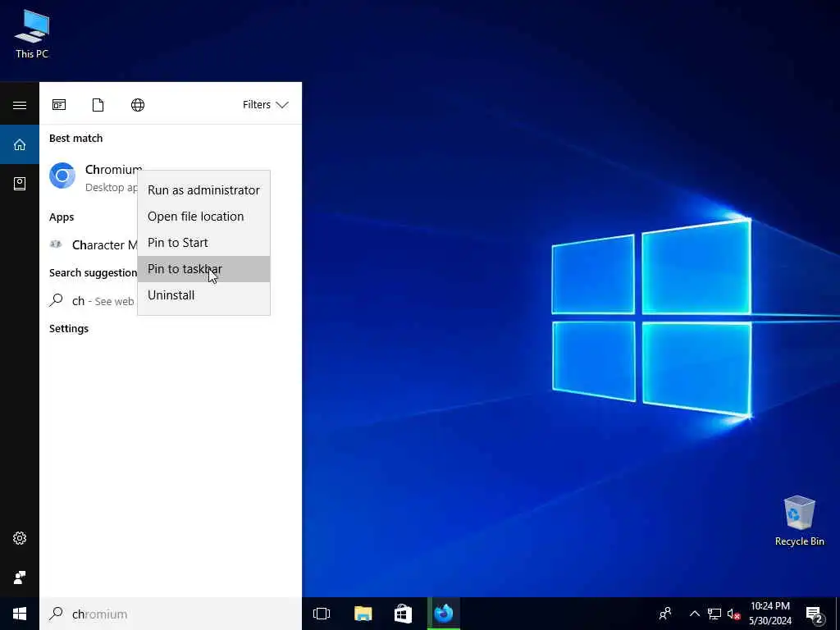
Task: Click the Chromium app icon in Best match
Action: (62, 176)
